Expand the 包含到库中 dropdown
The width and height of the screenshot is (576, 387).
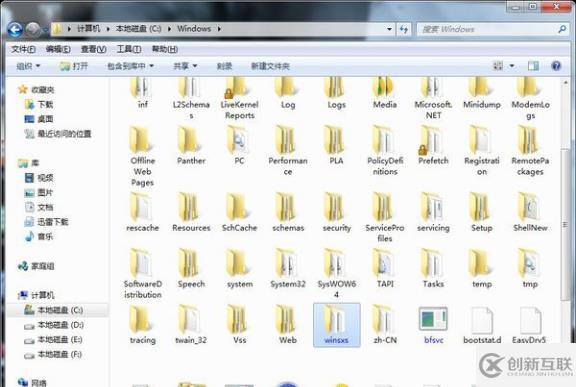click(x=130, y=66)
